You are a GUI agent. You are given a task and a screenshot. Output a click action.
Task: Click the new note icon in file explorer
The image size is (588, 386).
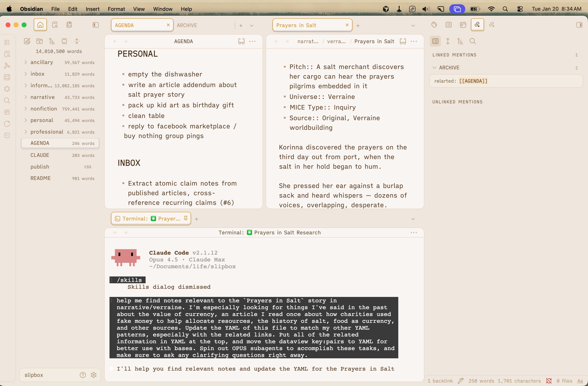[27, 41]
